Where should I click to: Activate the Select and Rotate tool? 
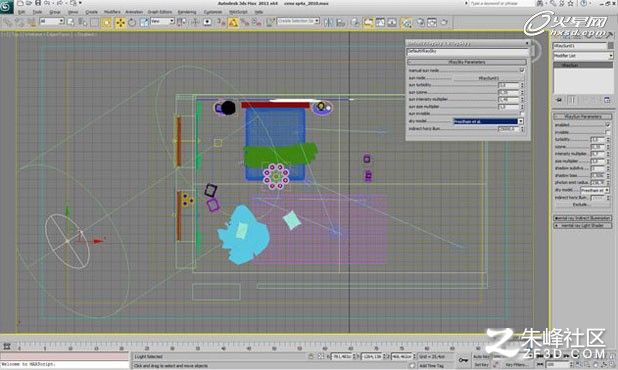pyautogui.click(x=132, y=22)
